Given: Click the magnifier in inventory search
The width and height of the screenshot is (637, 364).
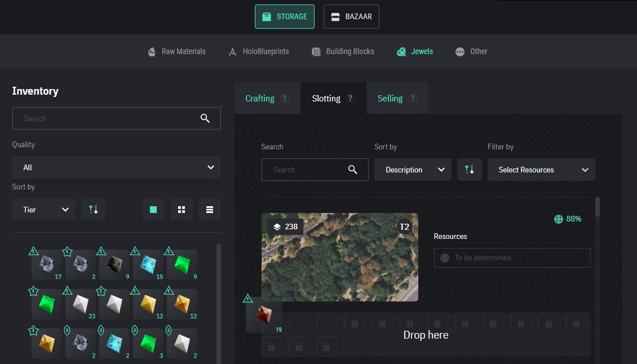Looking at the screenshot, I should (205, 118).
